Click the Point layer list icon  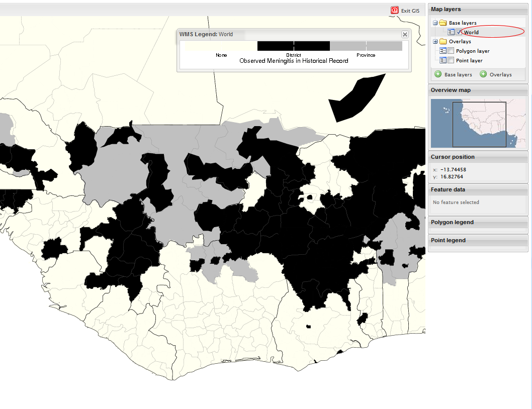(x=443, y=61)
